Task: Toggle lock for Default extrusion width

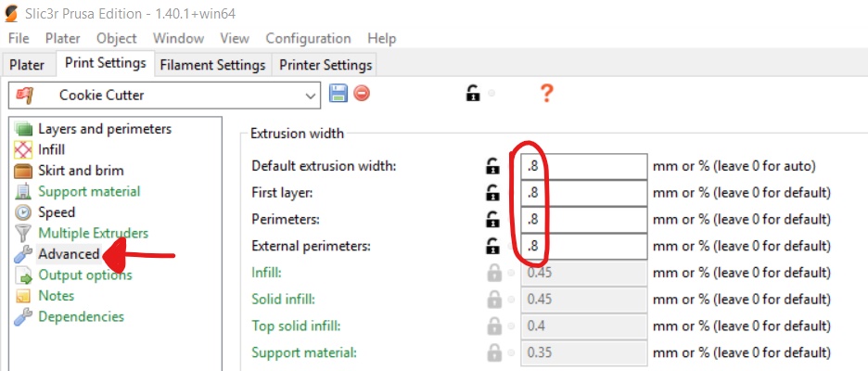Action: tap(491, 167)
